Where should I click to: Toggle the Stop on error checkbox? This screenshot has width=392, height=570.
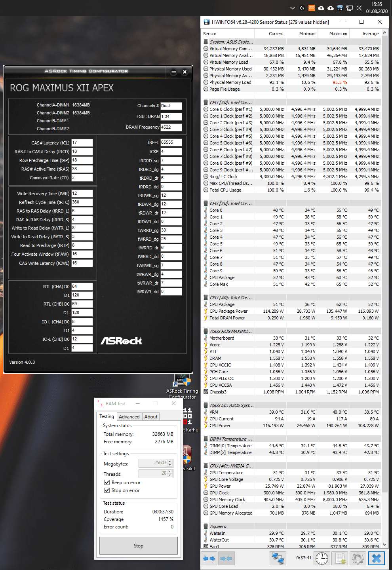tap(107, 490)
